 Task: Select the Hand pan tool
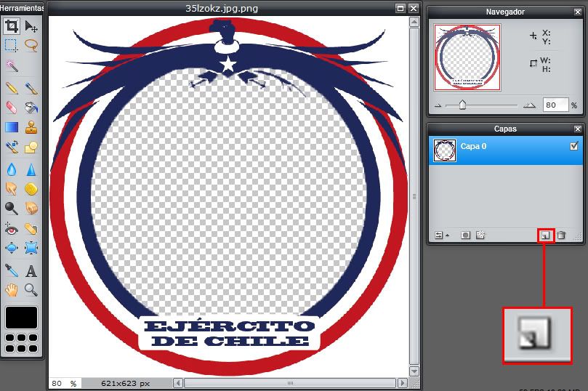(12, 290)
